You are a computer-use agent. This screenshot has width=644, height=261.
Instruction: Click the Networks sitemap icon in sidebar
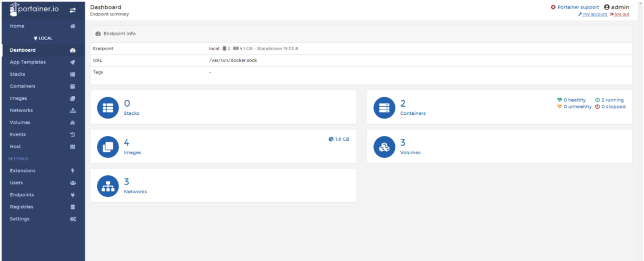point(73,110)
